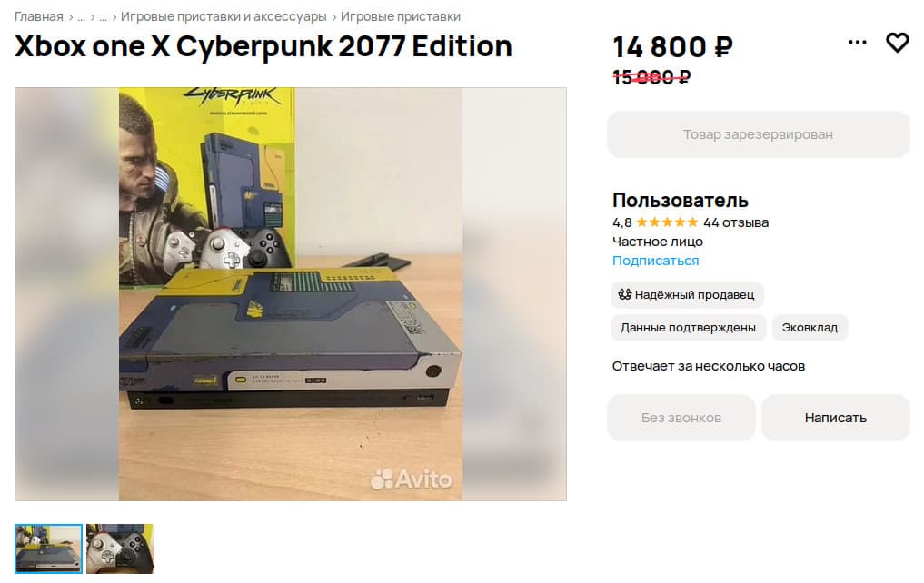The height and width of the screenshot is (583, 924).
Task: Click the Без звонков button
Action: coord(681,418)
